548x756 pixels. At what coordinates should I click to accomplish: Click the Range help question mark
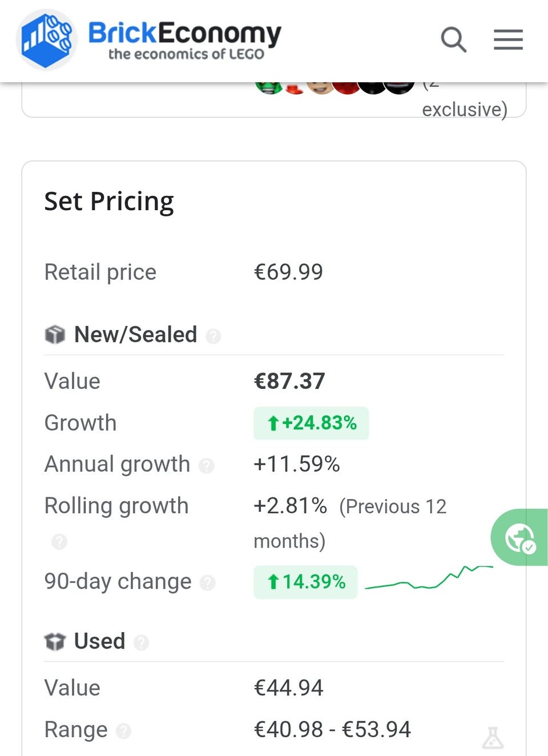click(x=123, y=731)
